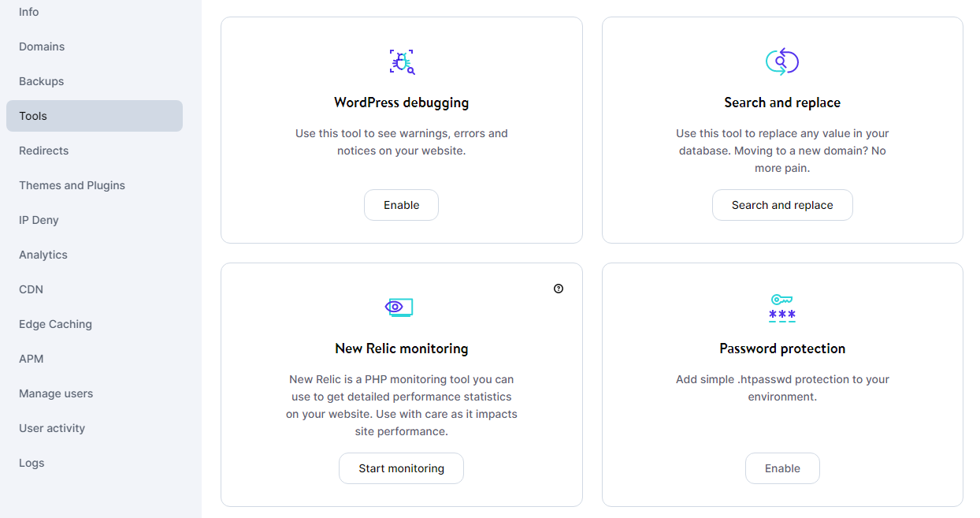980x518 pixels.
Task: Start New Relic monitoring
Action: tap(401, 468)
